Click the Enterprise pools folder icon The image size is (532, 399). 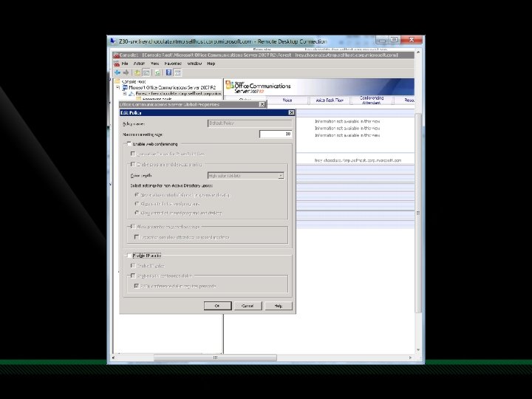pos(138,99)
